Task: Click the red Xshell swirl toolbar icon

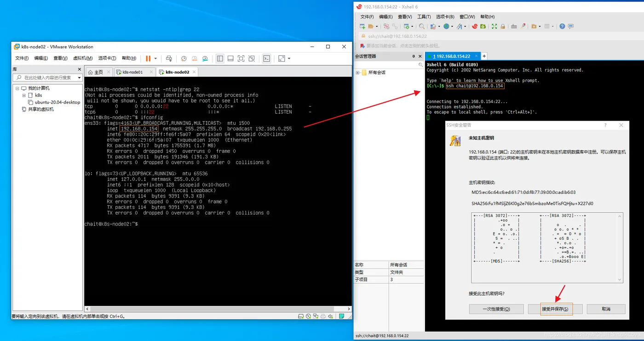Action: point(475,26)
